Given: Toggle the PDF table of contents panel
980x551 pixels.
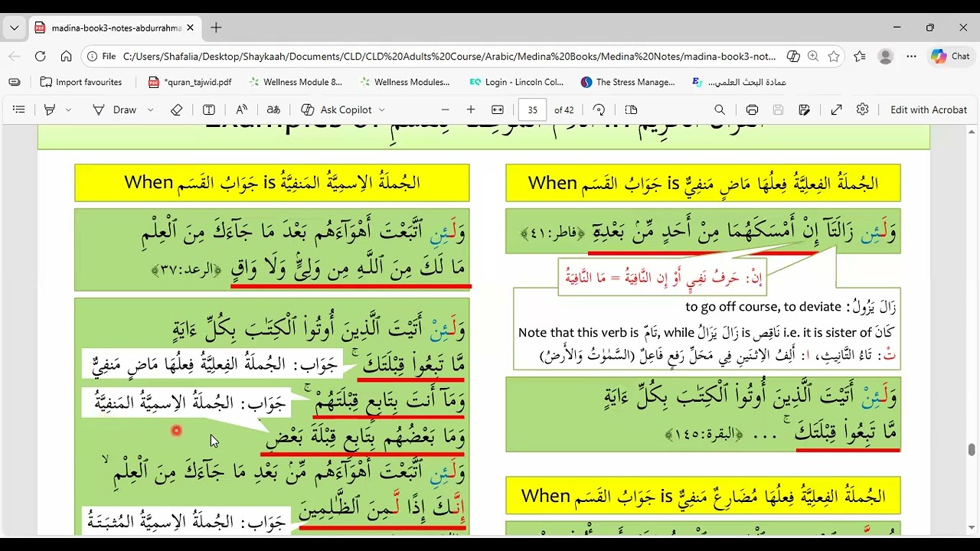Looking at the screenshot, I should point(19,109).
